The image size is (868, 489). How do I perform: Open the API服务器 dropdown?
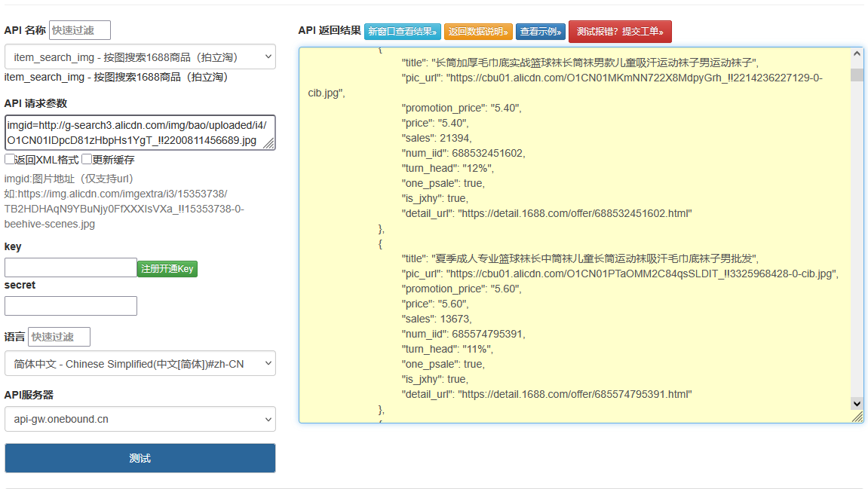140,419
